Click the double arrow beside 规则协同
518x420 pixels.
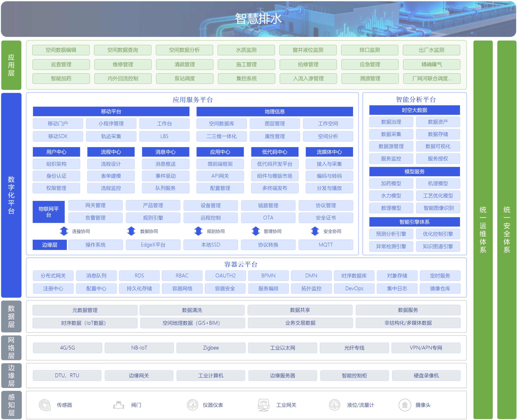(198, 231)
